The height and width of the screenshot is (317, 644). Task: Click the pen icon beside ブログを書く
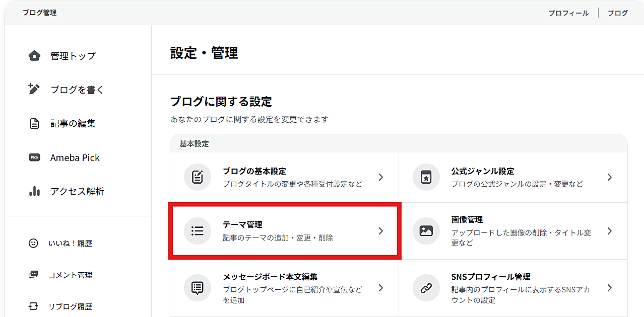coord(34,90)
